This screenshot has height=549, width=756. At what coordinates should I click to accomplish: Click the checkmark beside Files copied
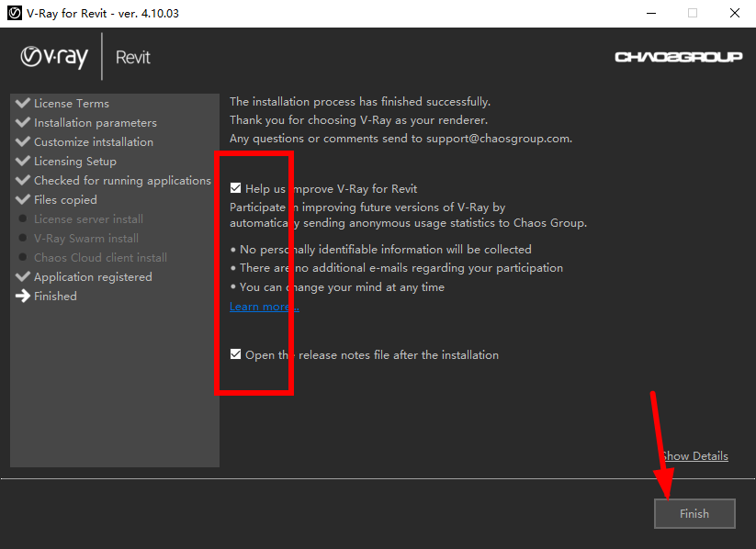tap(23, 199)
